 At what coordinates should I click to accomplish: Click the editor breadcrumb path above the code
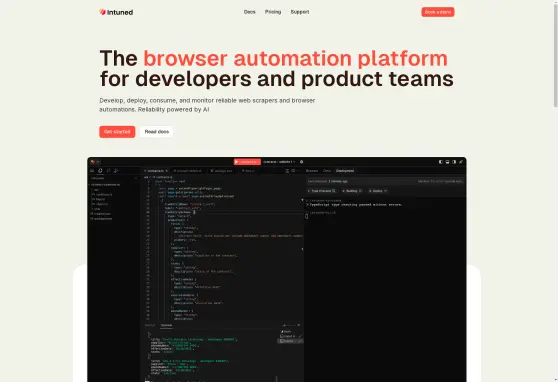tap(159, 177)
